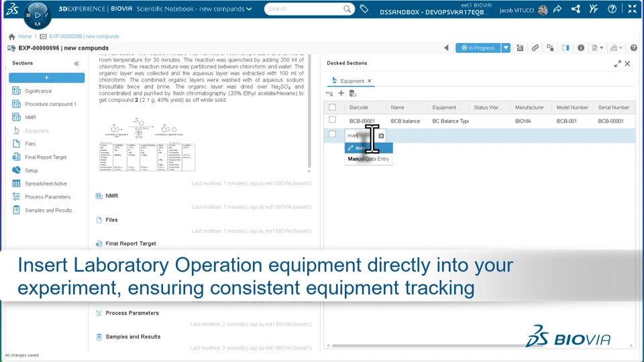The height and width of the screenshot is (362, 644).
Task: Click the help icon in experiment toolbar
Action: tap(634, 48)
